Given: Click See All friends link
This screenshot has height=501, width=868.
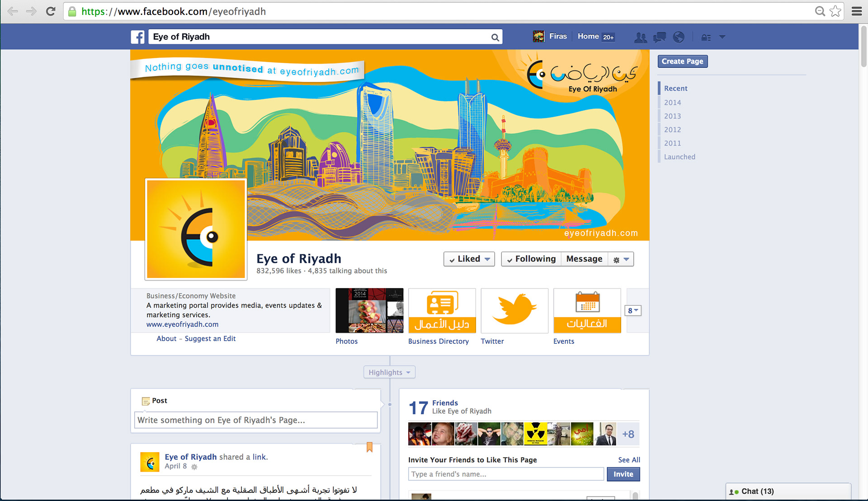Looking at the screenshot, I should (x=629, y=460).
